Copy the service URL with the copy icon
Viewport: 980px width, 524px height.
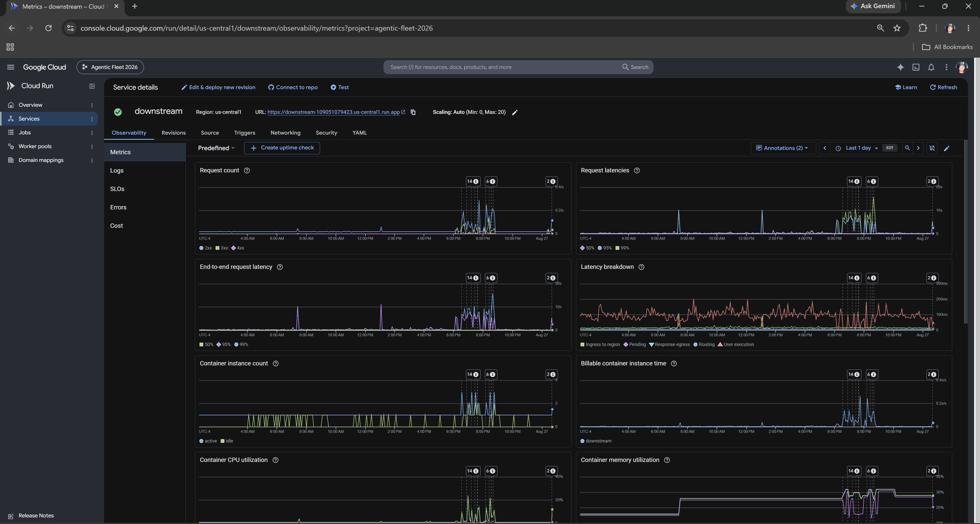coord(413,112)
